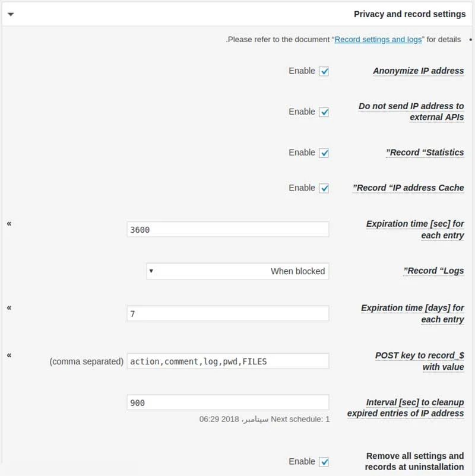Disable removing settings and records at uninstallation
This screenshot has width=475, height=476.
point(324,461)
